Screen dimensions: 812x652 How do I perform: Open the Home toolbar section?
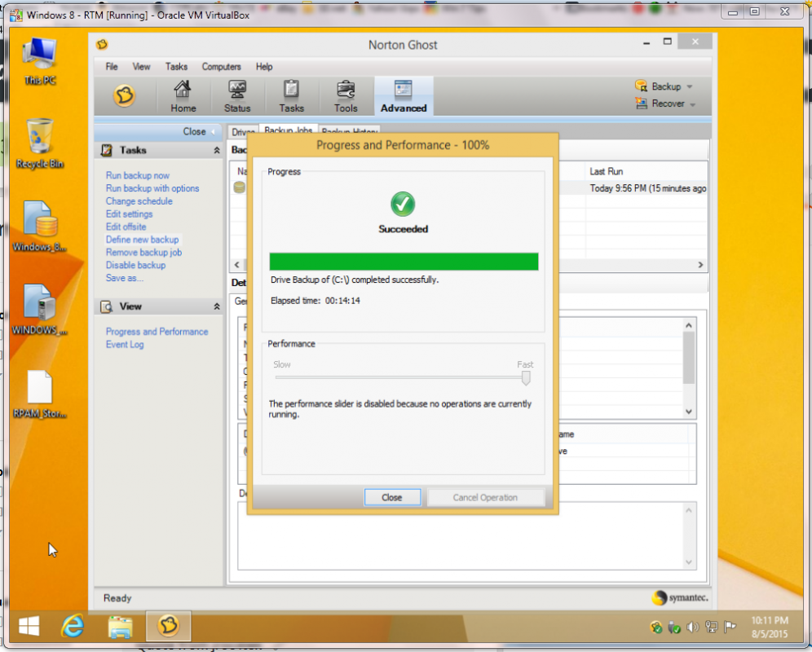click(183, 96)
